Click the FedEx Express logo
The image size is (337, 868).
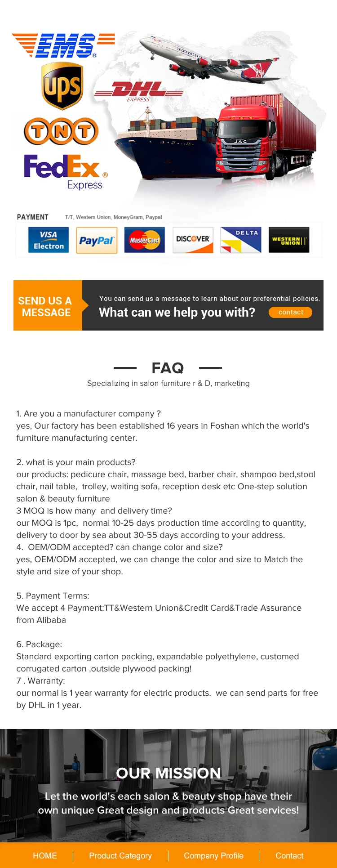(66, 171)
